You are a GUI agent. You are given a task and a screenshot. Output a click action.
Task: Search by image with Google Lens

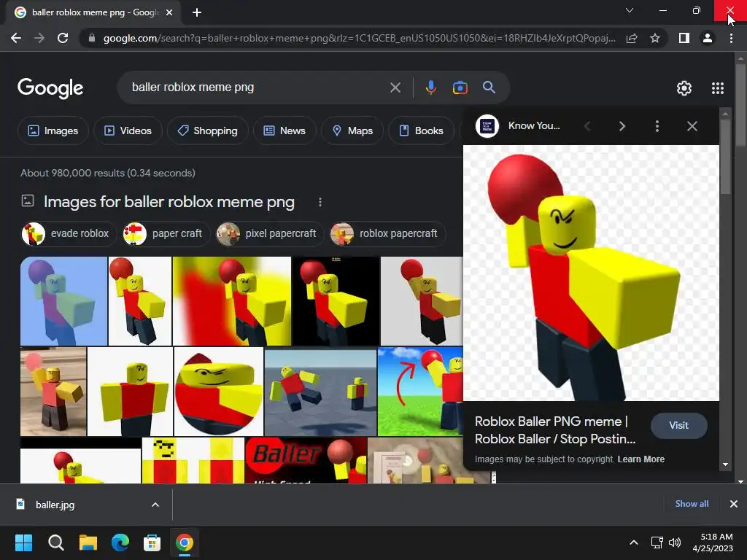click(460, 87)
